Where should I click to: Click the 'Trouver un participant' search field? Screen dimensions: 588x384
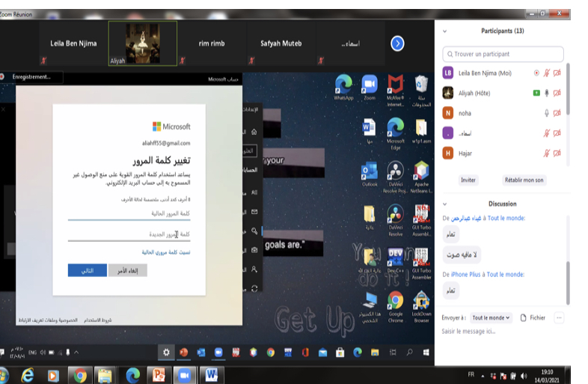pos(503,54)
